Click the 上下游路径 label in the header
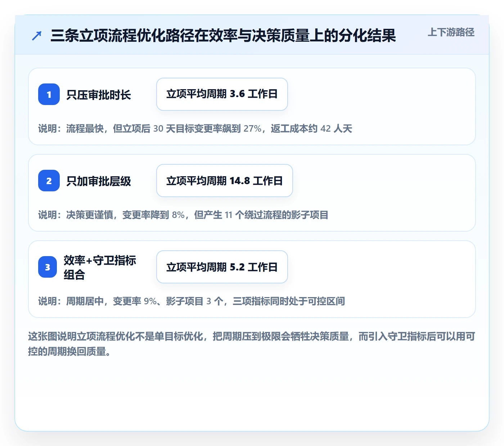The width and height of the screenshot is (504, 446). pos(451,32)
